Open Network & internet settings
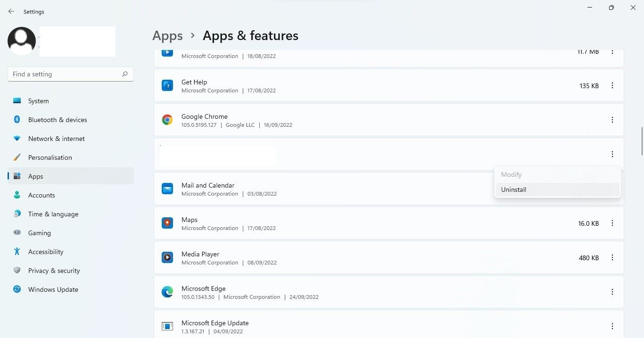 (x=71, y=139)
